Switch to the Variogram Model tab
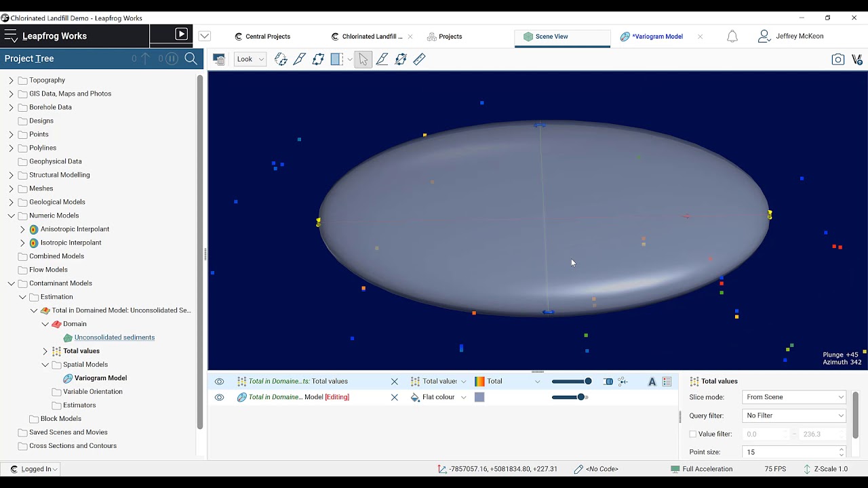Image resolution: width=868 pixels, height=488 pixels. pyautogui.click(x=652, y=37)
